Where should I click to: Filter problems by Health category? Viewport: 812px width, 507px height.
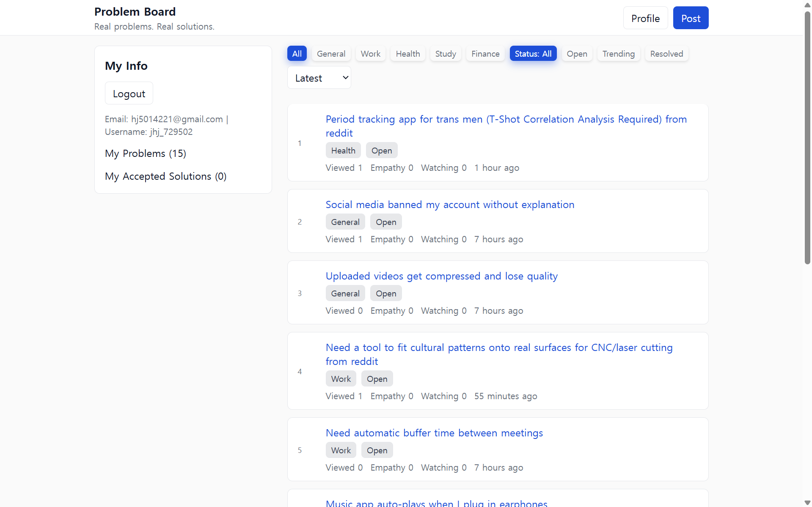tap(407, 54)
